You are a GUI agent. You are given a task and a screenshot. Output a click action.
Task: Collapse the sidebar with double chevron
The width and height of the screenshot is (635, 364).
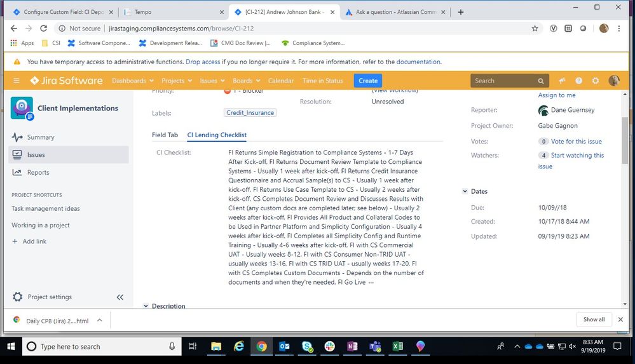[120, 297]
